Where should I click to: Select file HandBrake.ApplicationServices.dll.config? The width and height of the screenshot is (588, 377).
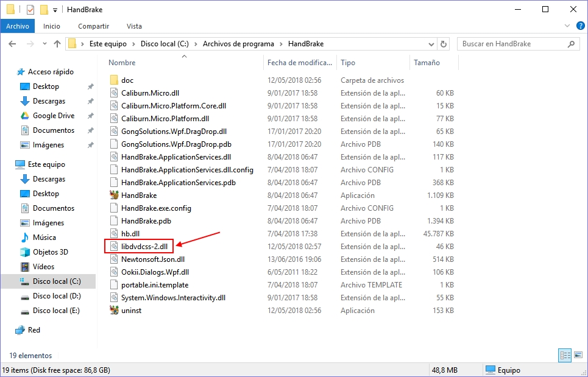tap(187, 170)
